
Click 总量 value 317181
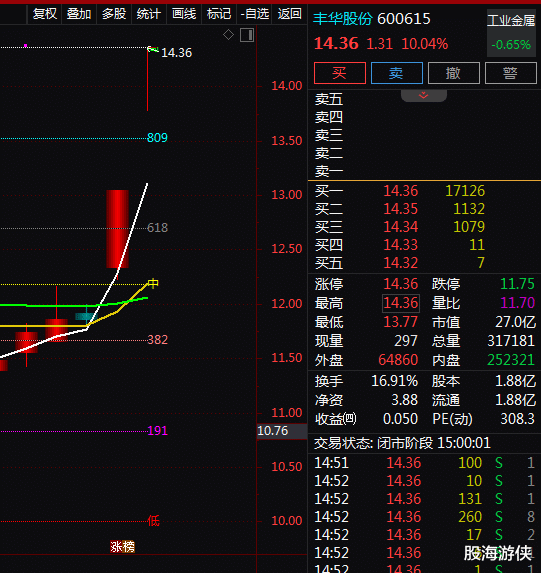[x=511, y=341]
